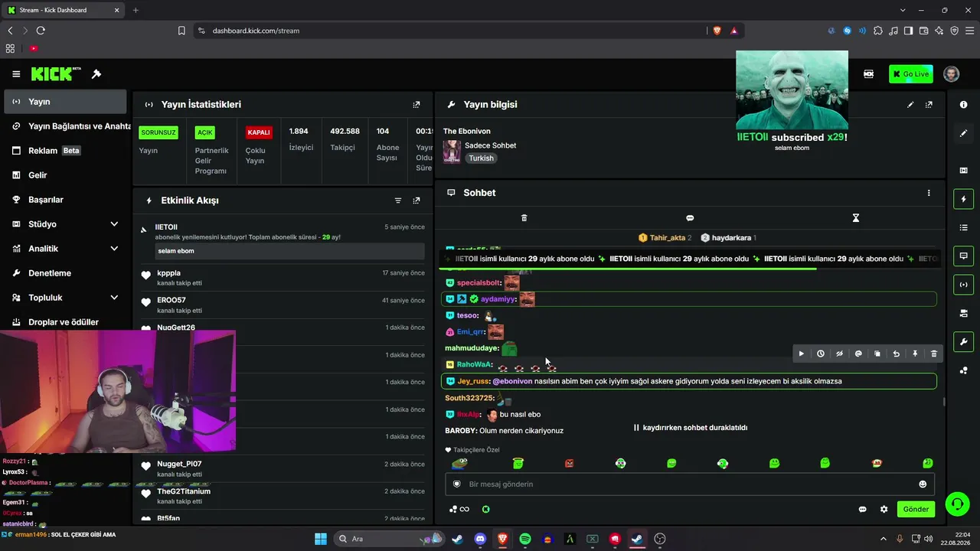Open the Sohbet panel three-dot menu
Screen dimensions: 980x551
click(x=929, y=193)
